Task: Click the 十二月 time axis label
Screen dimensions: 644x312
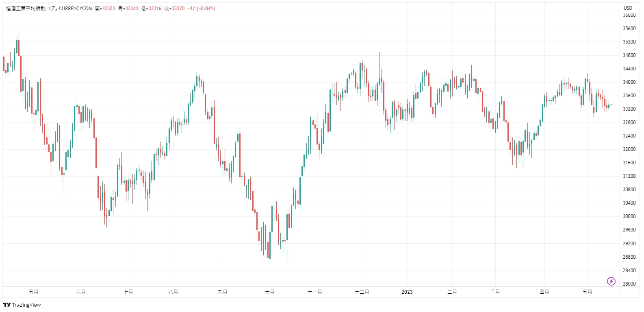Action: 362,292
